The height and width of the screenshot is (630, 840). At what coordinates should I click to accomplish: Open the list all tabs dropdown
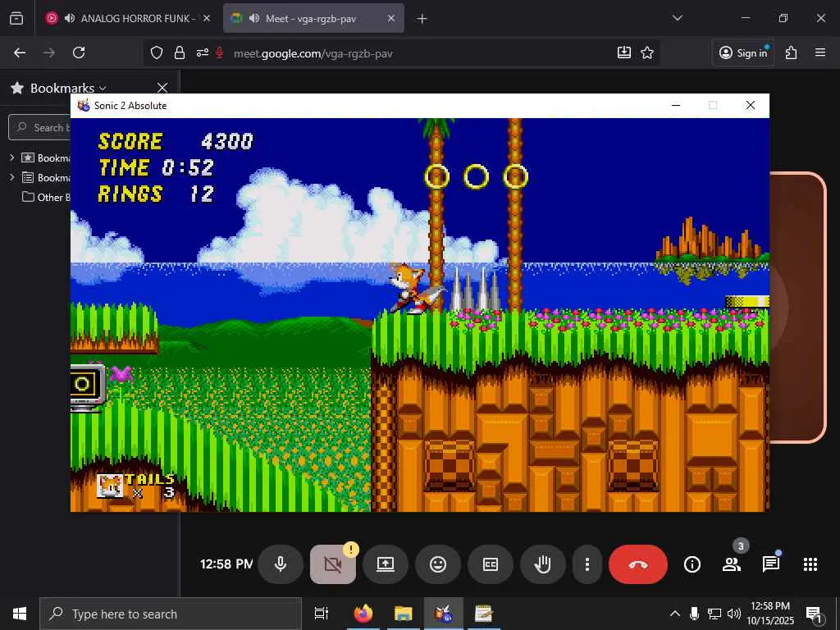click(x=677, y=18)
